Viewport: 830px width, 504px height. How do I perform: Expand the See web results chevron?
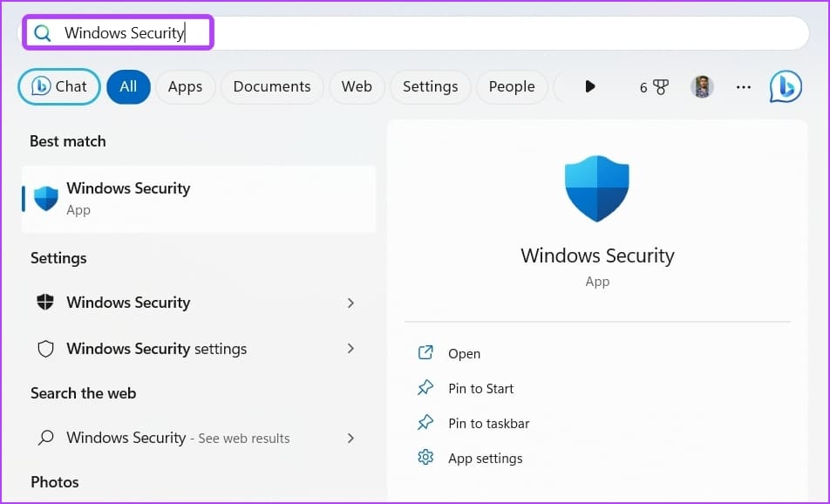(x=350, y=438)
